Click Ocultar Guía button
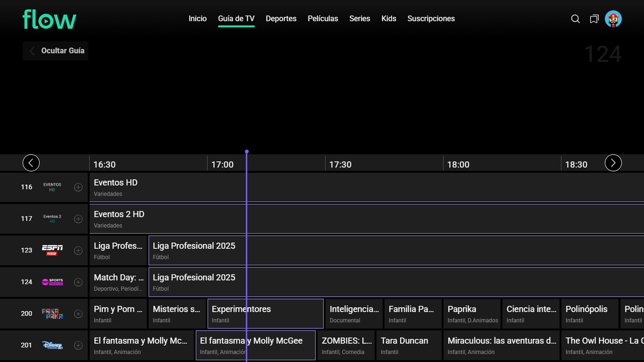Viewport: 644px width, 362px height. 55,51
